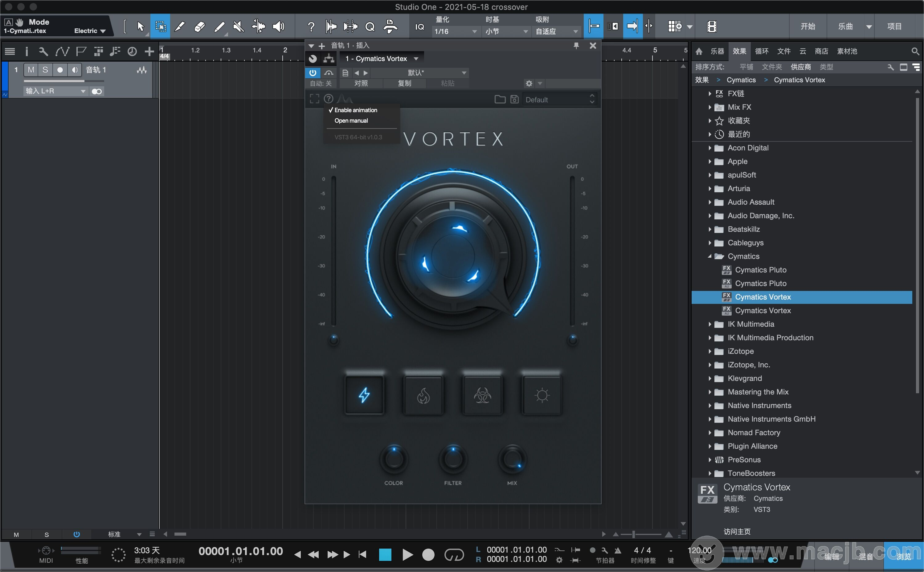Open preset folder icon in Vortex
The width and height of the screenshot is (924, 572).
(500, 99)
